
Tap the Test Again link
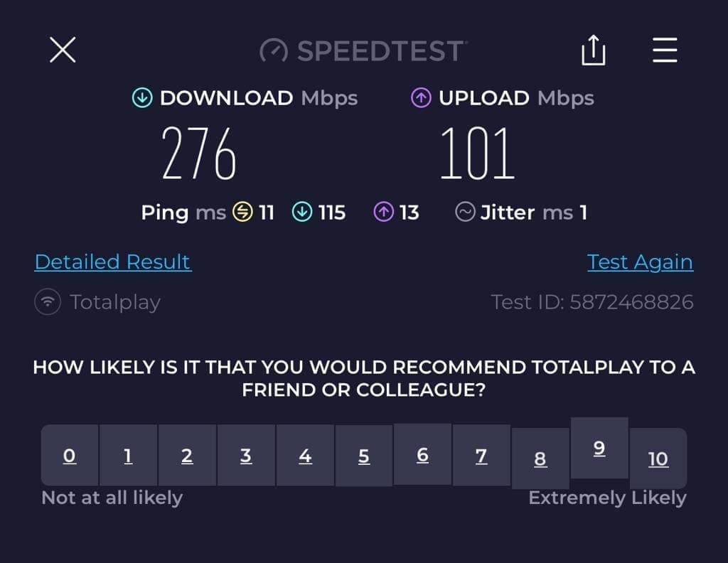pyautogui.click(x=640, y=262)
